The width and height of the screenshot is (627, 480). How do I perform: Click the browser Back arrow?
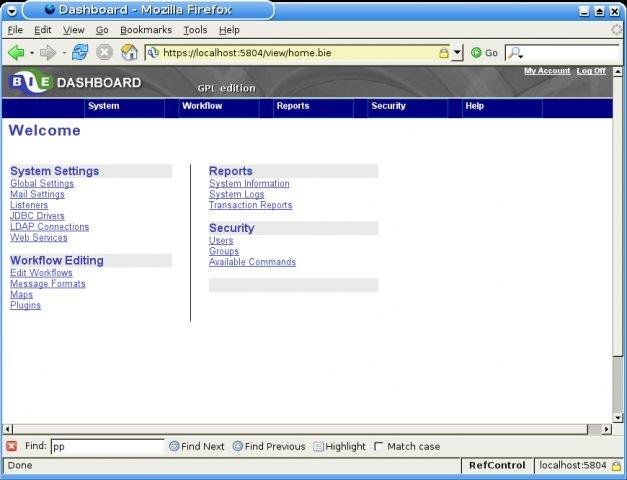[x=16, y=52]
